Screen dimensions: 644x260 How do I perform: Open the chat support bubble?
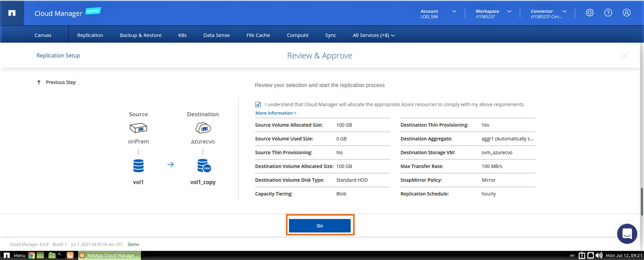(x=626, y=234)
